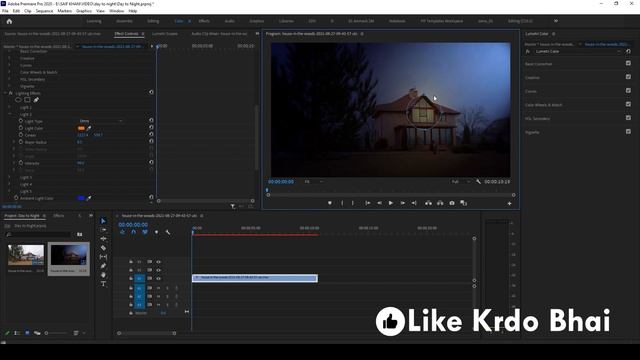Switch Project panel to list view

coord(17,333)
